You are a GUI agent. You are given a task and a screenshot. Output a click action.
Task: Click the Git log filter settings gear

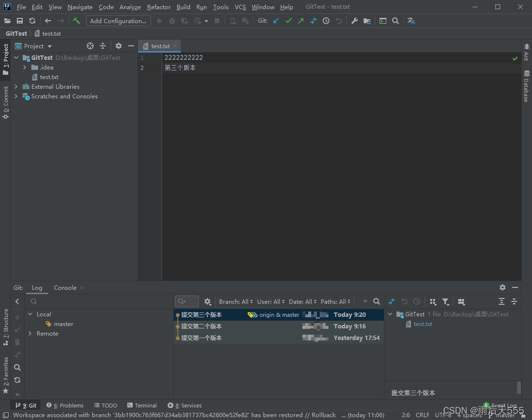pyautogui.click(x=207, y=301)
